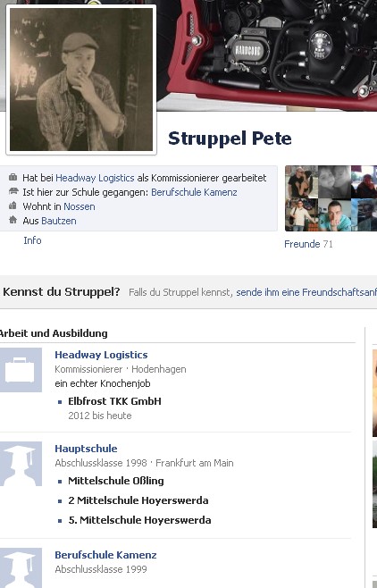Click the briefcase icon next to Headway Logistics workplace
The width and height of the screenshot is (377, 588).
pyautogui.click(x=20, y=370)
